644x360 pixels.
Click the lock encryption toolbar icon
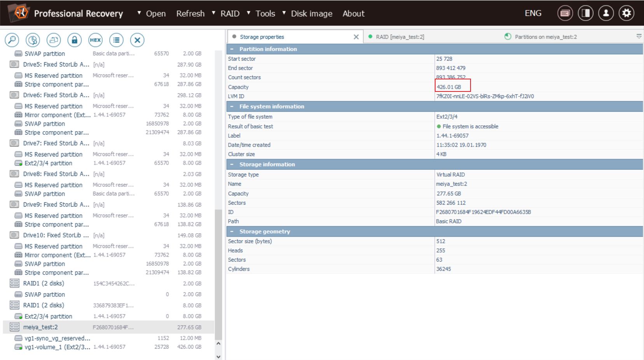(74, 40)
